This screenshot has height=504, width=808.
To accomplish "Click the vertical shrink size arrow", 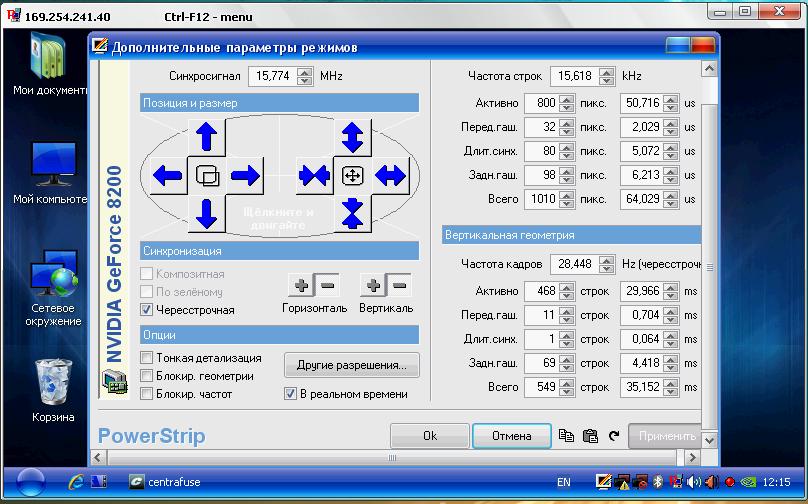I will click(x=352, y=213).
